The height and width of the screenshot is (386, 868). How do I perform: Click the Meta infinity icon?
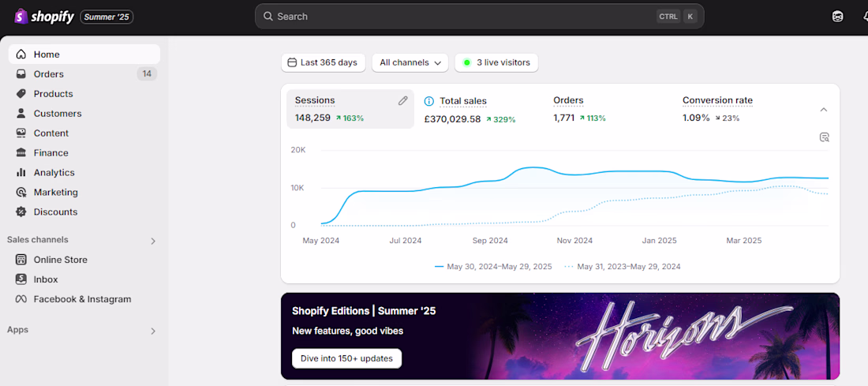[21, 299]
